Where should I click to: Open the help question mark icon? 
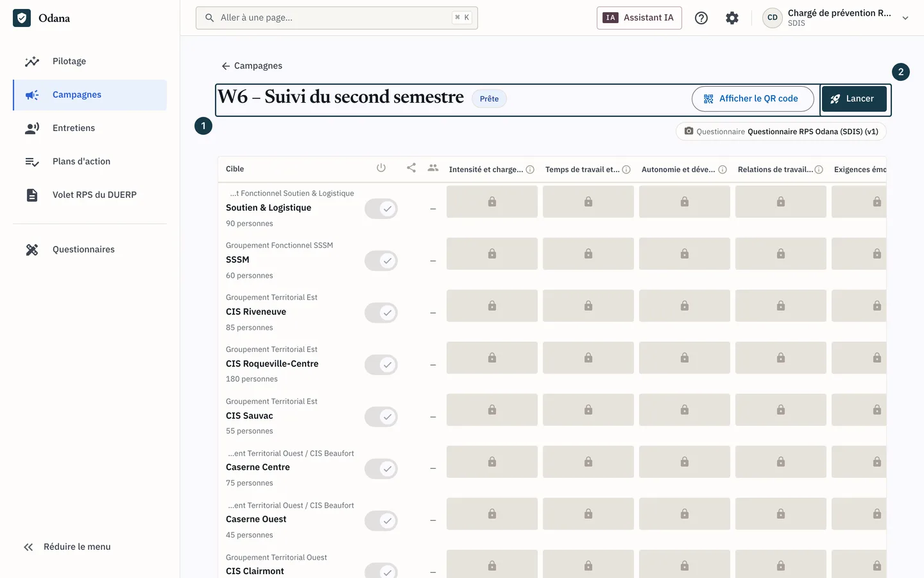coord(701,18)
